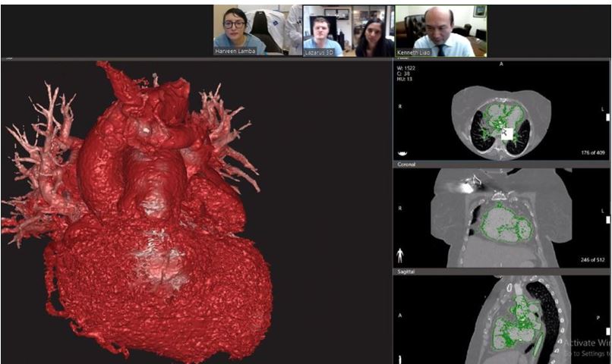
Task: Click the axial view slice slider handle
Action: [x=607, y=117]
